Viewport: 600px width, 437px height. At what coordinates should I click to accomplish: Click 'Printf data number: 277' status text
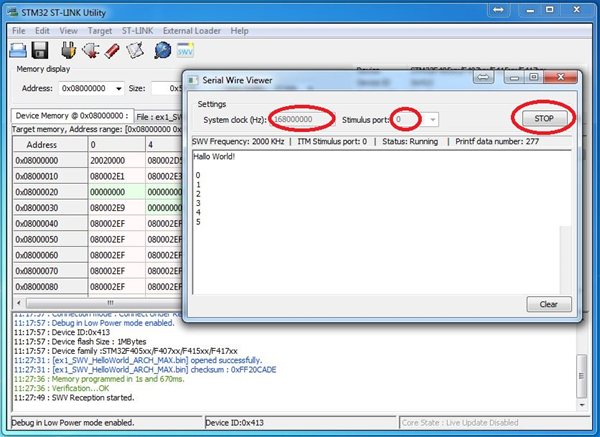pyautogui.click(x=497, y=142)
